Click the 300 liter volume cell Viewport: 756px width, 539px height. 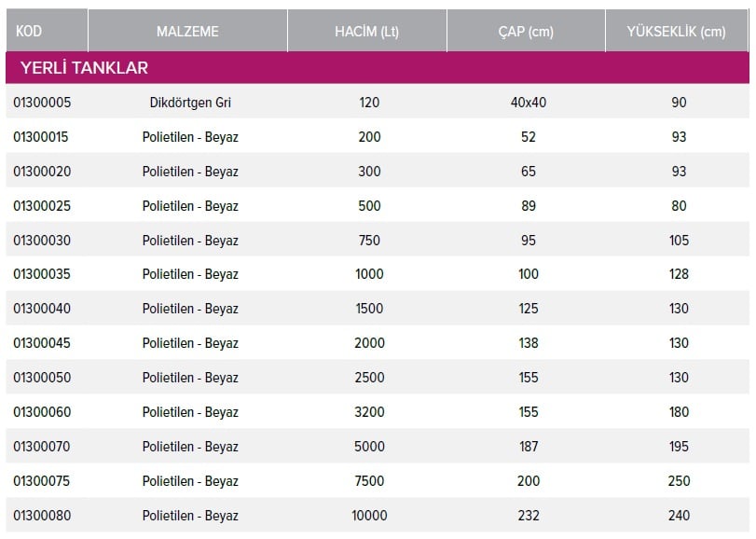pyautogui.click(x=369, y=172)
